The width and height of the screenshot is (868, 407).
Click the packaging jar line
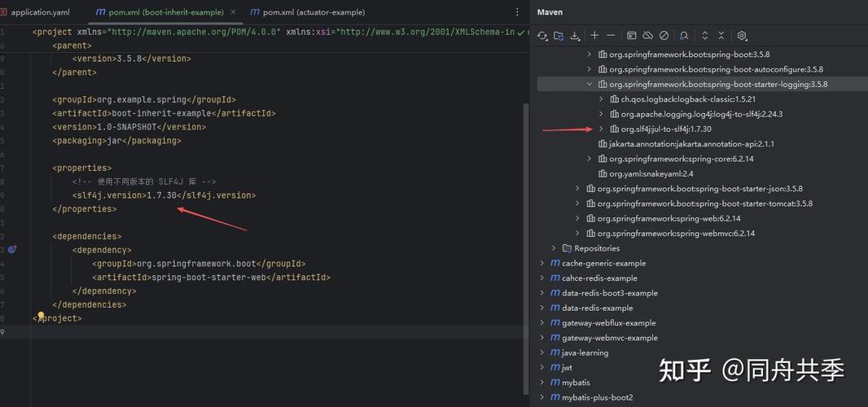[116, 141]
